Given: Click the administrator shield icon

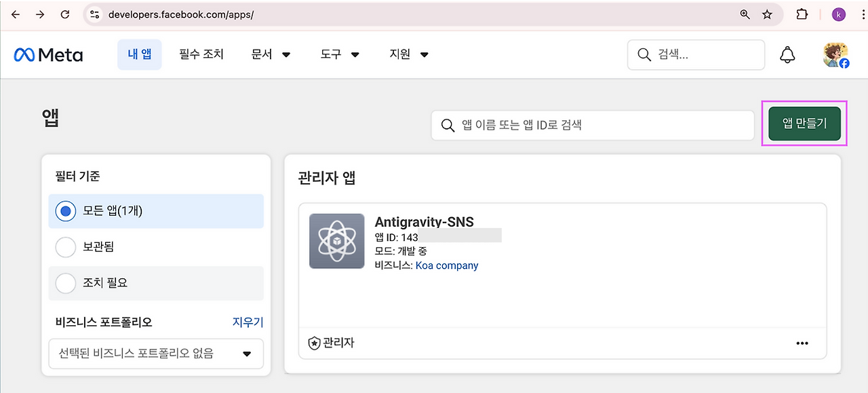Looking at the screenshot, I should 314,343.
